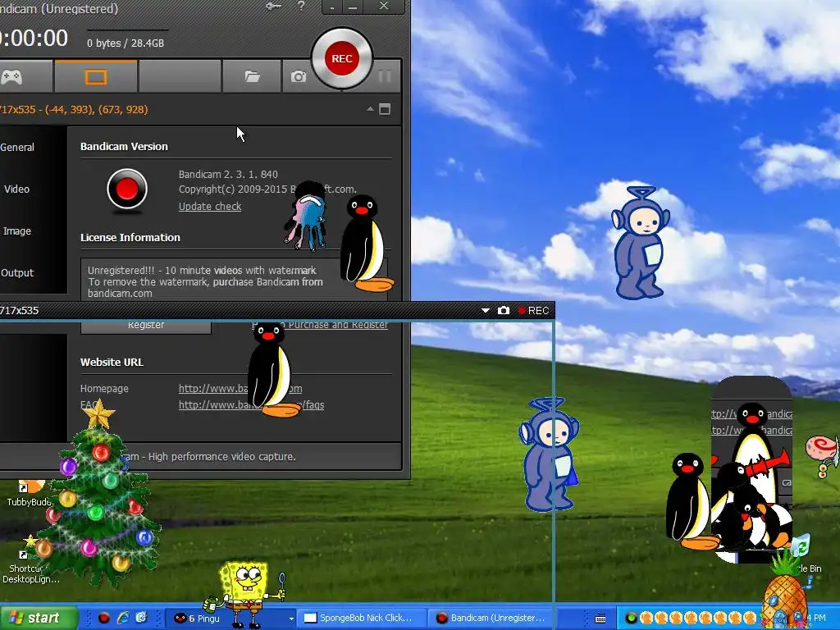
Task: Click the camera icon on the 717x535 capture bar
Action: (504, 310)
